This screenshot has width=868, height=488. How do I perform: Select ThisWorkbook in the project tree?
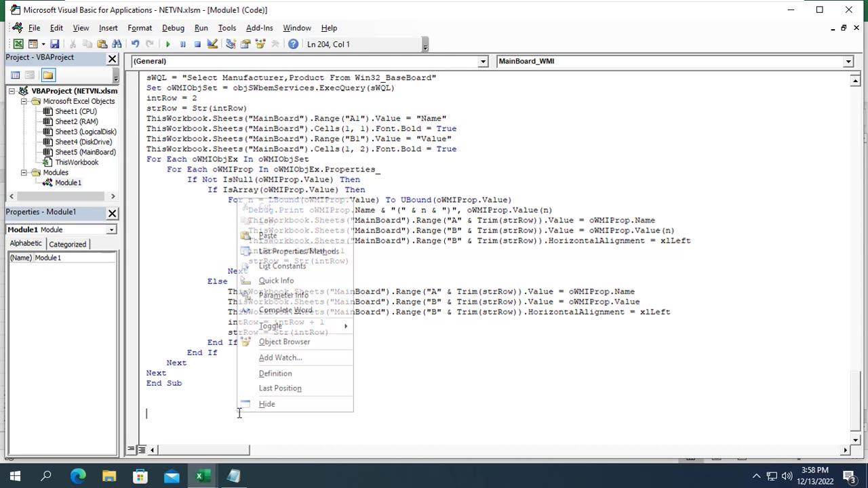click(77, 162)
